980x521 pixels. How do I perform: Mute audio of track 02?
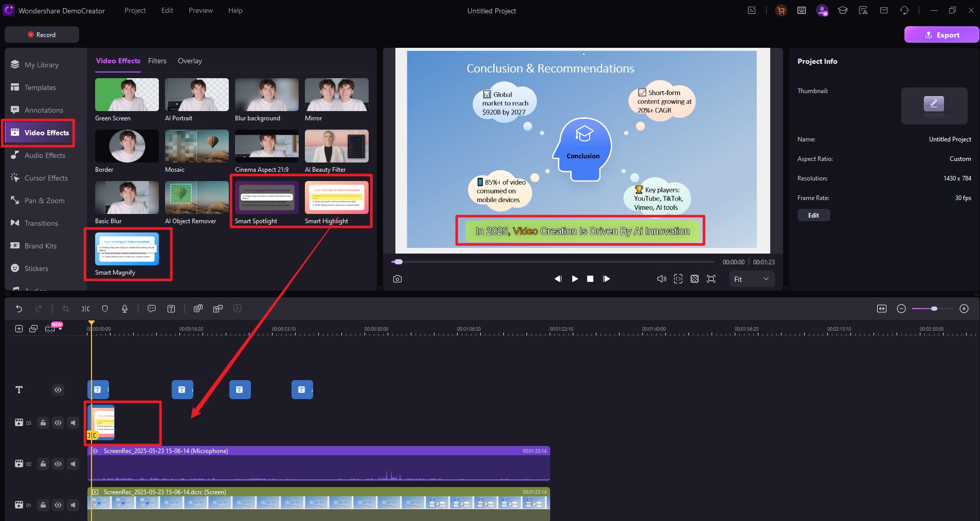pyautogui.click(x=73, y=464)
